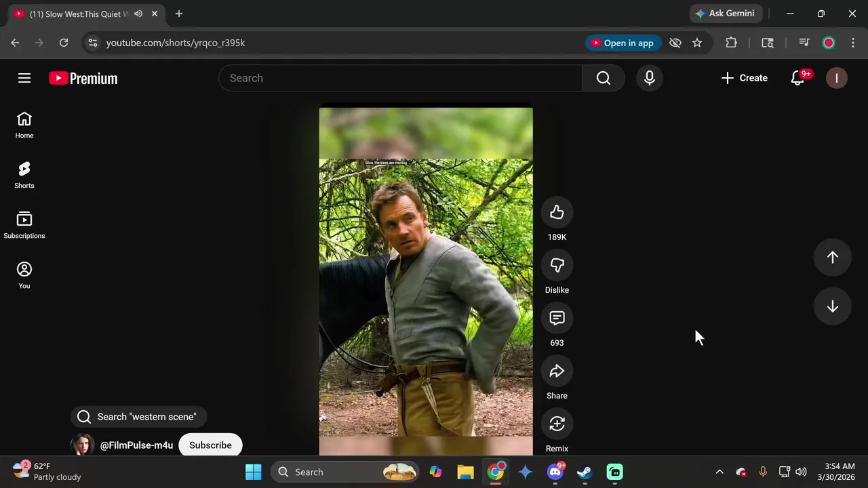
Task: Go to previous Short with up arrow
Action: tap(833, 258)
